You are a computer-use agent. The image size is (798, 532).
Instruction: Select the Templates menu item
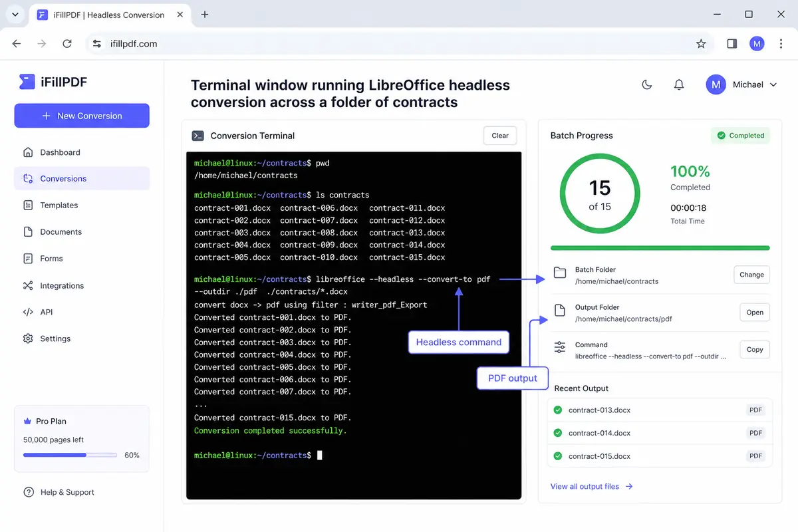click(82, 205)
